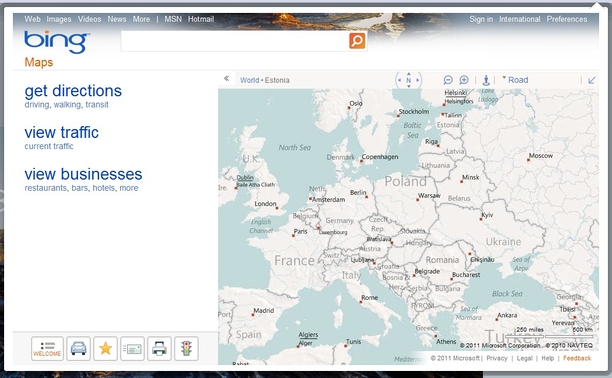Click the Minsk label on the map

point(471,177)
